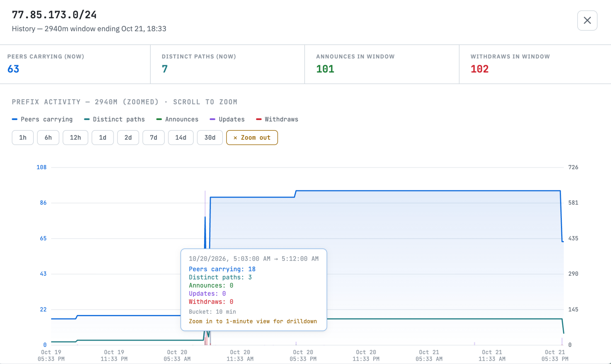Viewport: 611px width, 364px height.
Task: Click the Withdraws in window value 102
Action: tap(480, 69)
